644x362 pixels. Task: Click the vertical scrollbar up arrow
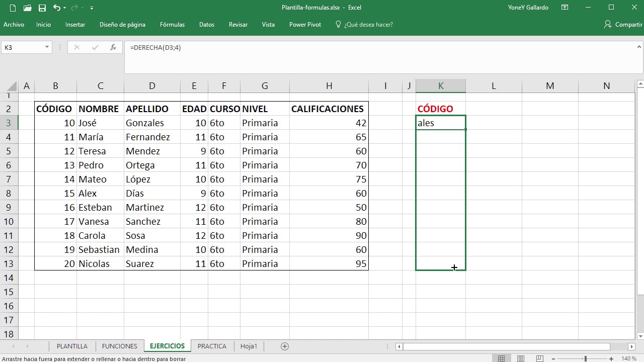pyautogui.click(x=640, y=83)
